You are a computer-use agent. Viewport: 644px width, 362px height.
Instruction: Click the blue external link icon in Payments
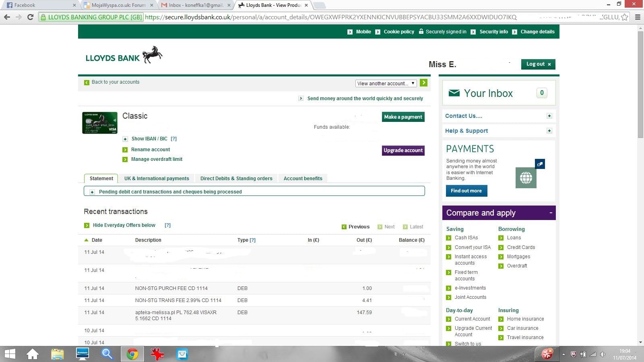coord(540,164)
